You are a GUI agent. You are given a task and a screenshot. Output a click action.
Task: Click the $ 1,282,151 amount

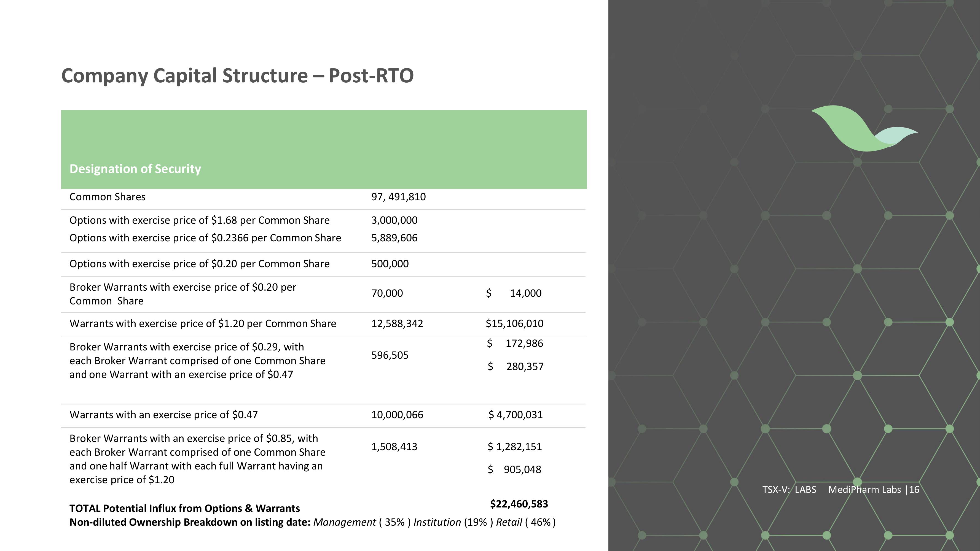tap(515, 447)
